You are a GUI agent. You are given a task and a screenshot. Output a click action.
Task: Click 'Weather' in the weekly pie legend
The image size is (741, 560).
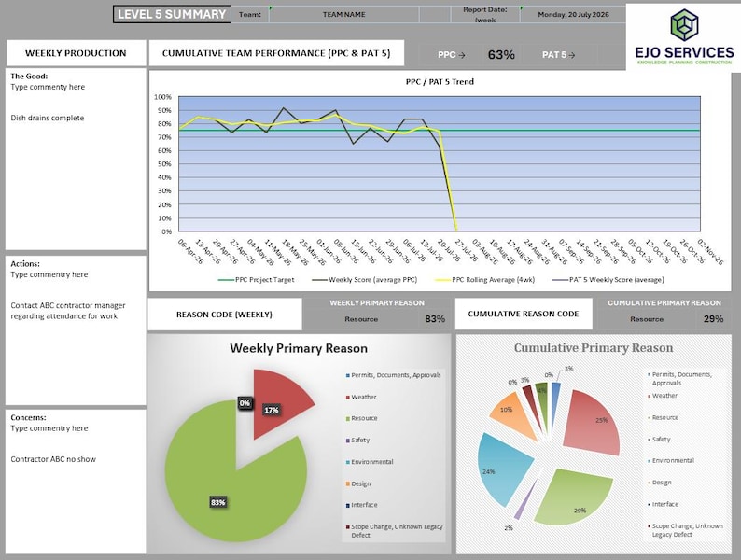(x=361, y=397)
